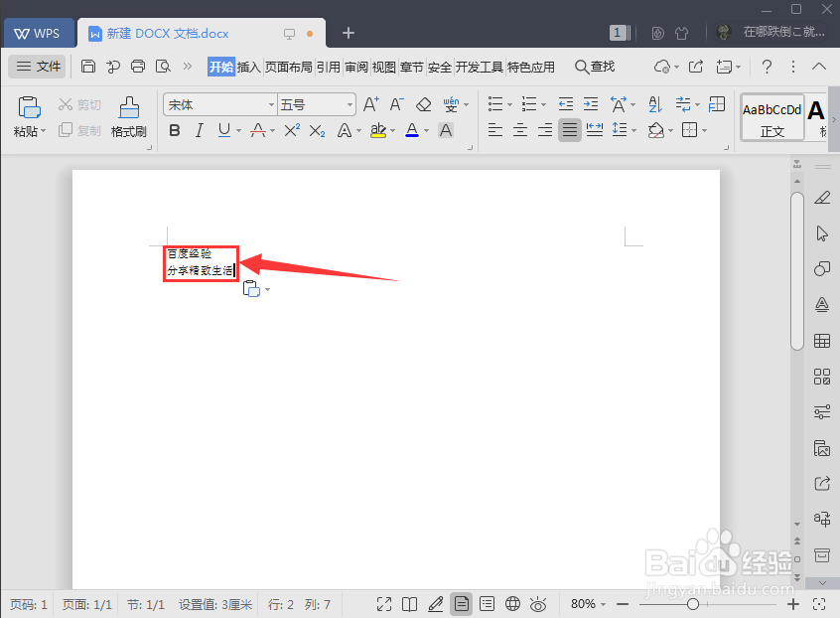The image size is (840, 618).
Task: Apply subscript formatting
Action: pyautogui.click(x=316, y=130)
